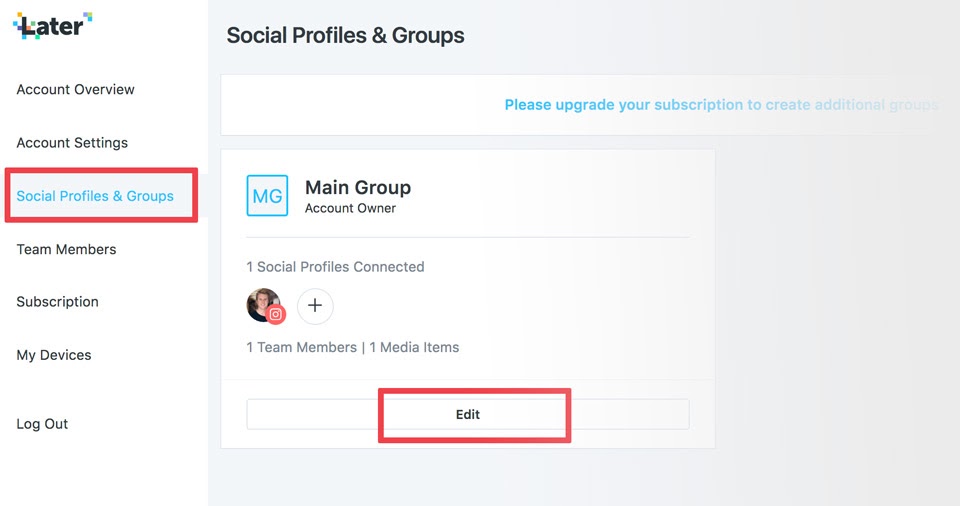This screenshot has width=960, height=506.
Task: Click the Instagram badge on the avatar
Action: [276, 315]
